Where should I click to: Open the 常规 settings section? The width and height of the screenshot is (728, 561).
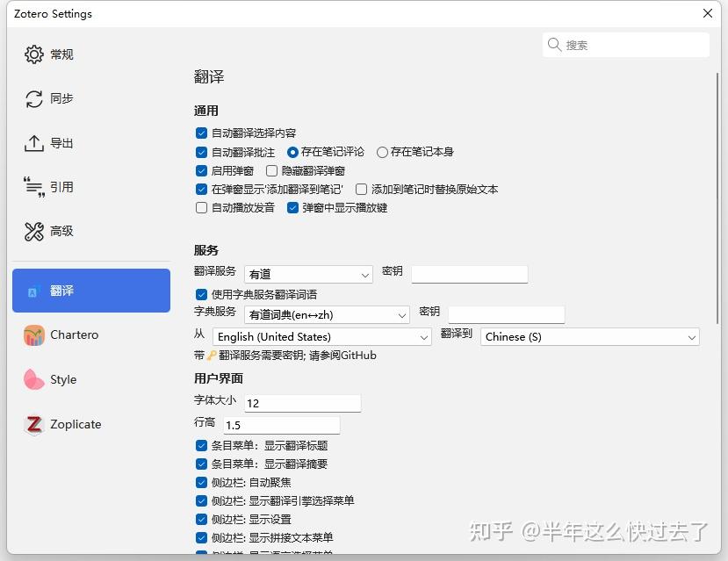(48, 54)
